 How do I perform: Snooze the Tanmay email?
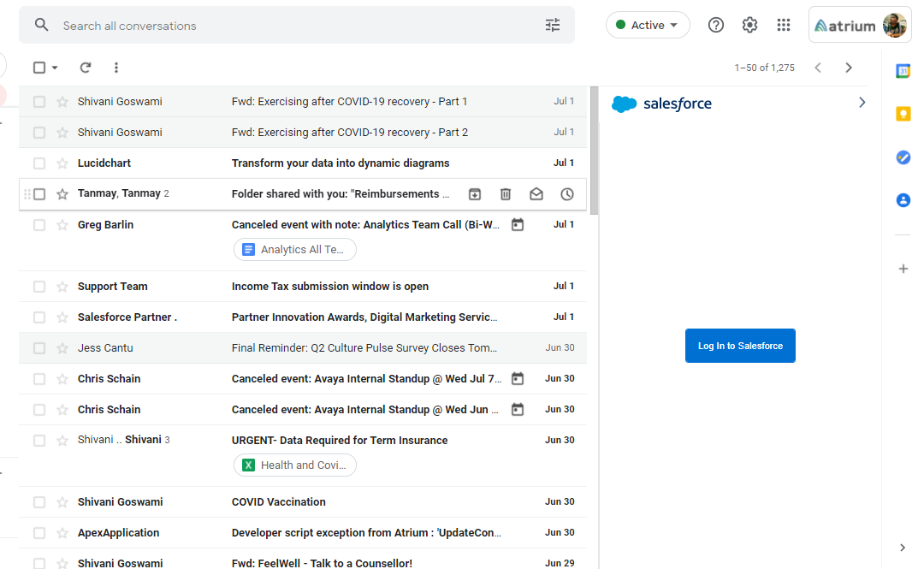click(x=567, y=194)
